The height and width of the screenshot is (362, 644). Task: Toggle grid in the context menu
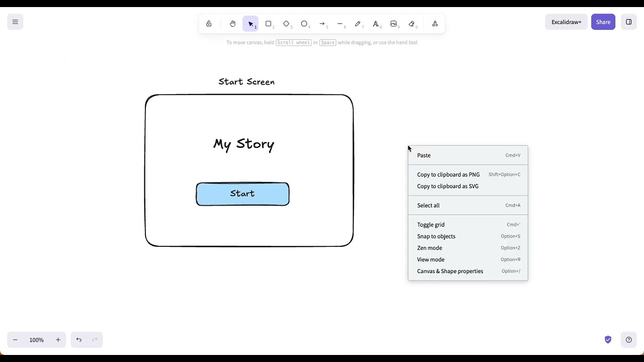point(468,225)
